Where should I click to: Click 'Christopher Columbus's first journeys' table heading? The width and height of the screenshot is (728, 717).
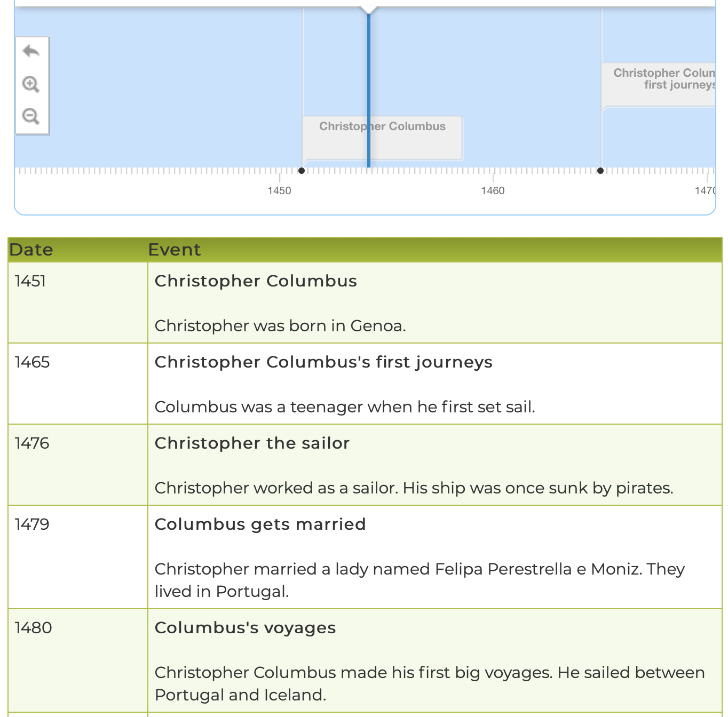point(323,362)
